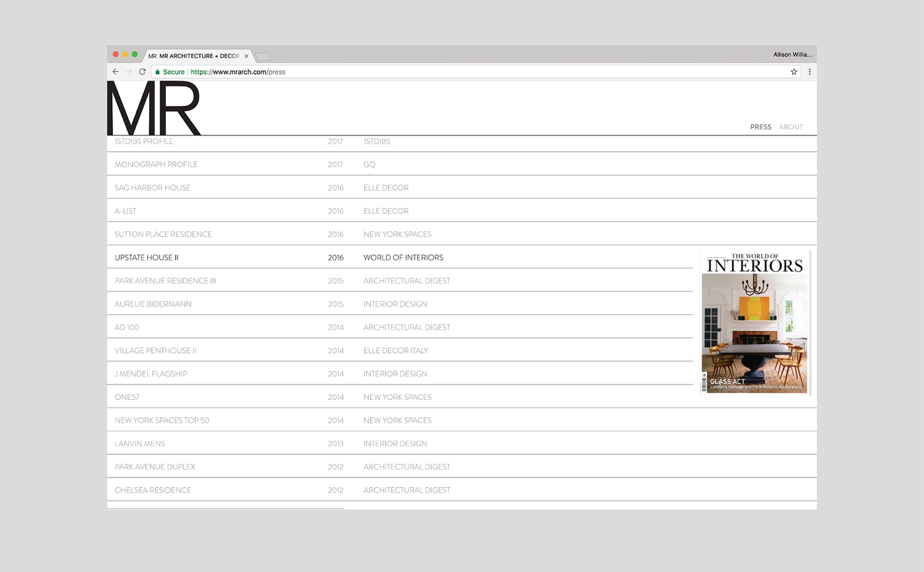Select the MR Architecture + Decor browser tab
This screenshot has height=572, width=924.
pyautogui.click(x=198, y=56)
